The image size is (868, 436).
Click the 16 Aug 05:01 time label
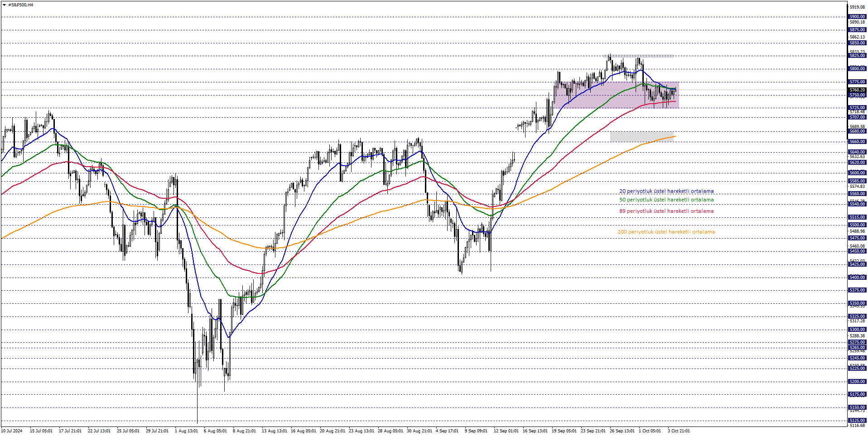coord(304,431)
